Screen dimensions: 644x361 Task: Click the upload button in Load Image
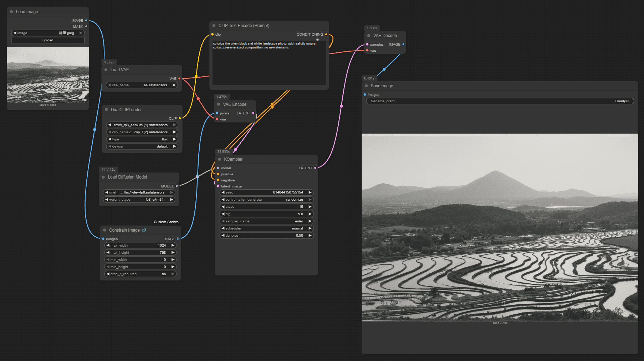pyautogui.click(x=48, y=40)
